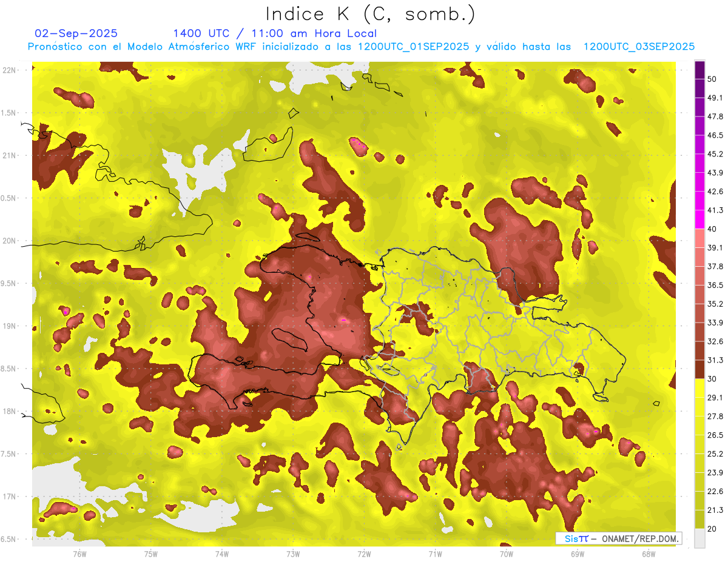The width and height of the screenshot is (728, 562).
Task: Click the "22.6" colorbar value
Action: (715, 492)
